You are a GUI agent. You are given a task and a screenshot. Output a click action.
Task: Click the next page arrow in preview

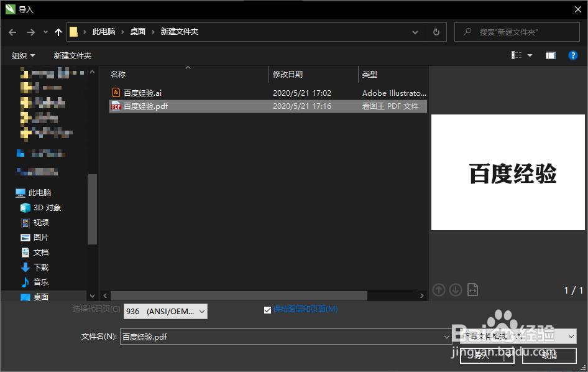click(455, 289)
